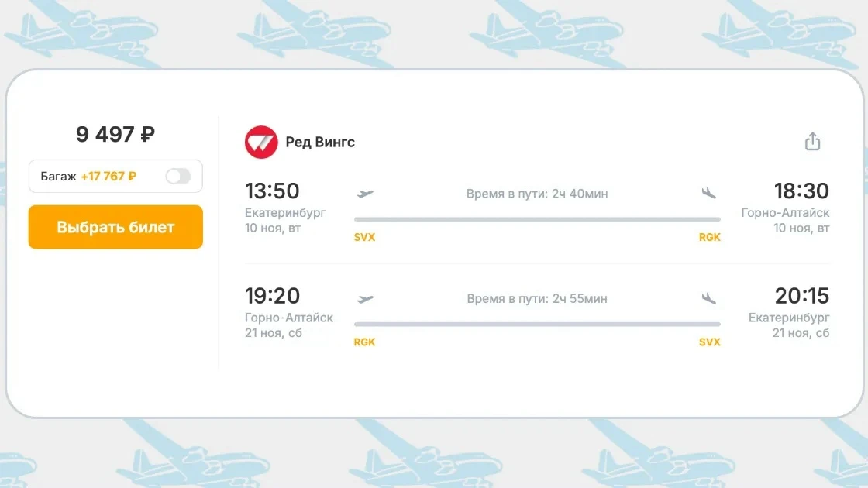Click the takeoff plane icon on the 13:50 flight

point(365,194)
